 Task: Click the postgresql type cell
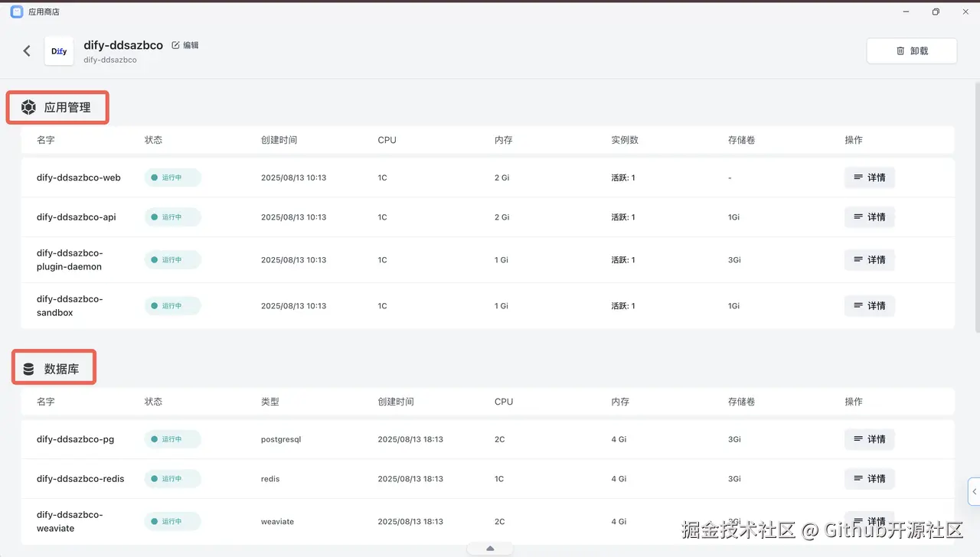(x=280, y=439)
